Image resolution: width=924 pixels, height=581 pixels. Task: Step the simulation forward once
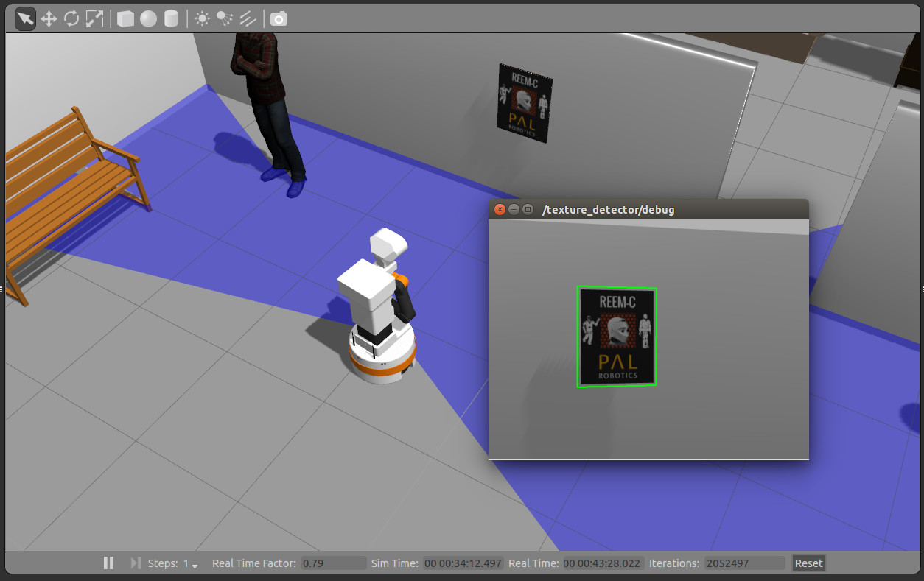(136, 563)
